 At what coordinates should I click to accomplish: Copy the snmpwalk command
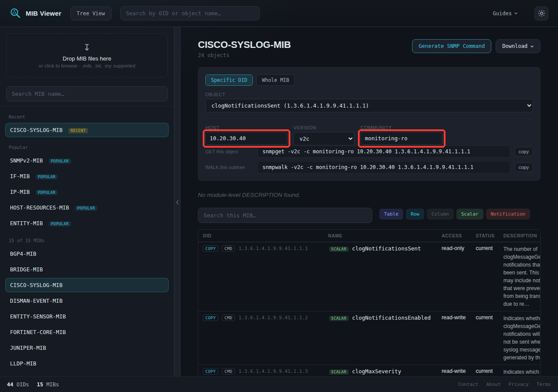pos(524,167)
